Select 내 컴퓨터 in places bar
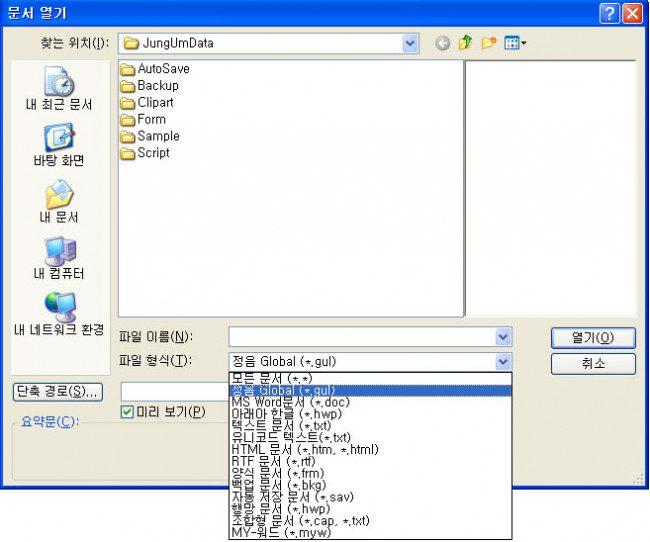Screen dimensions: 650x542 (59, 258)
